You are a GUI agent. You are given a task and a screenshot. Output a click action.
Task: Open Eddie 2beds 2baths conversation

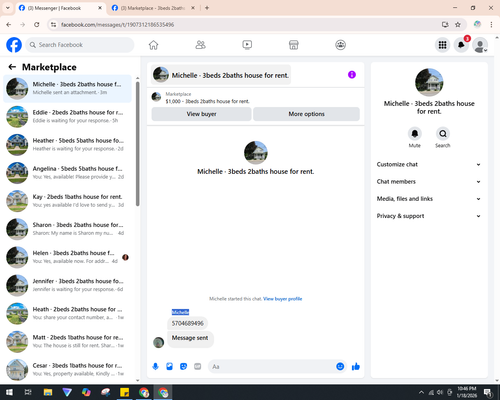(x=68, y=116)
